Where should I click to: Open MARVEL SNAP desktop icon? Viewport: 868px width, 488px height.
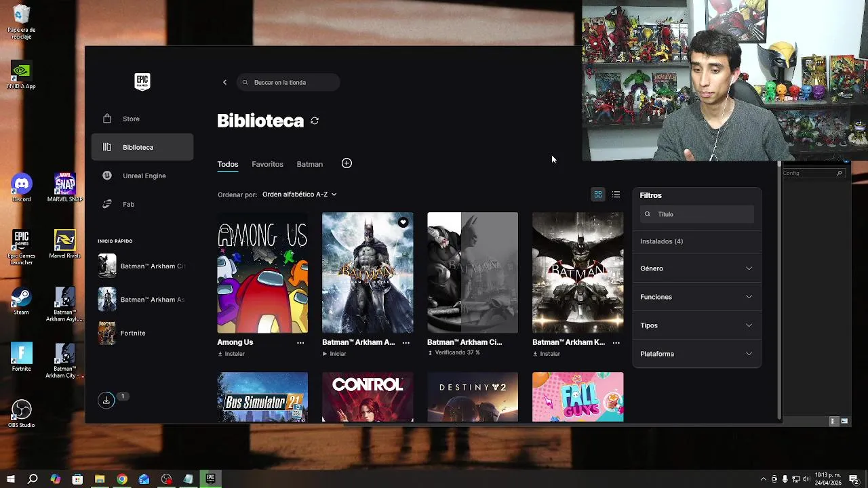64,188
